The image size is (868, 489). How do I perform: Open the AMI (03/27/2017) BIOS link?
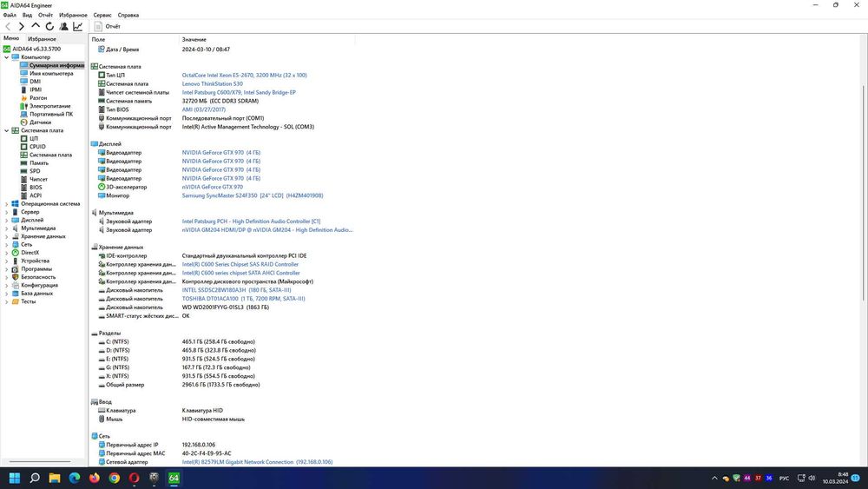(x=204, y=109)
